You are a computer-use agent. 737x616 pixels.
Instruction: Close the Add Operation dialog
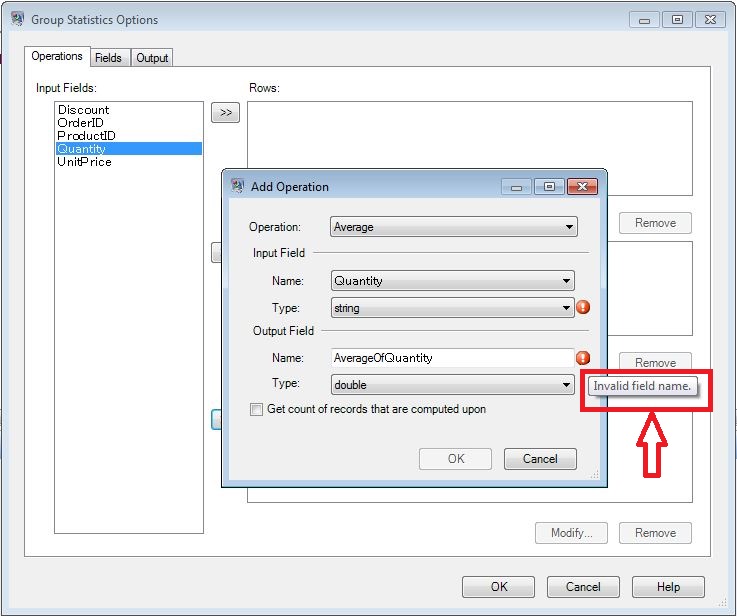coord(582,187)
